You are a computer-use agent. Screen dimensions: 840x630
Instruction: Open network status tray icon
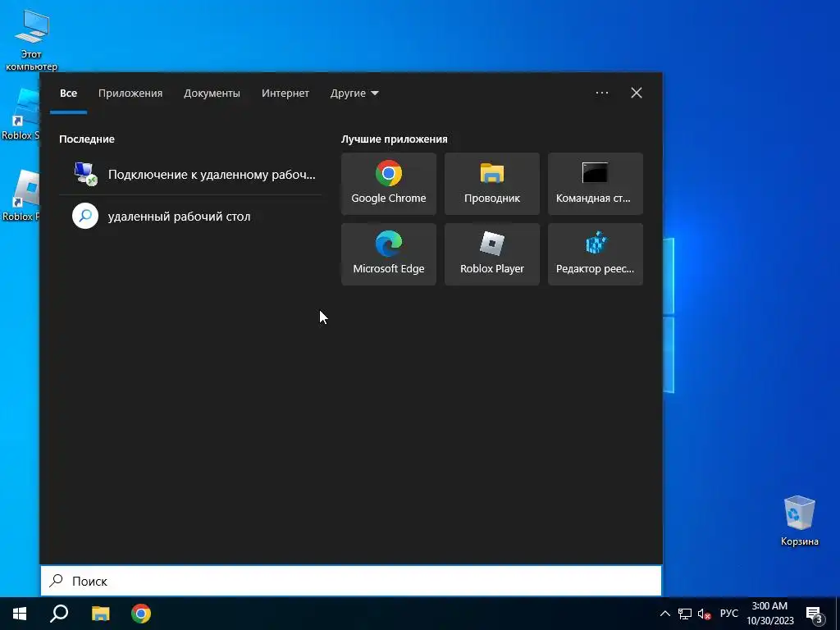pyautogui.click(x=685, y=614)
